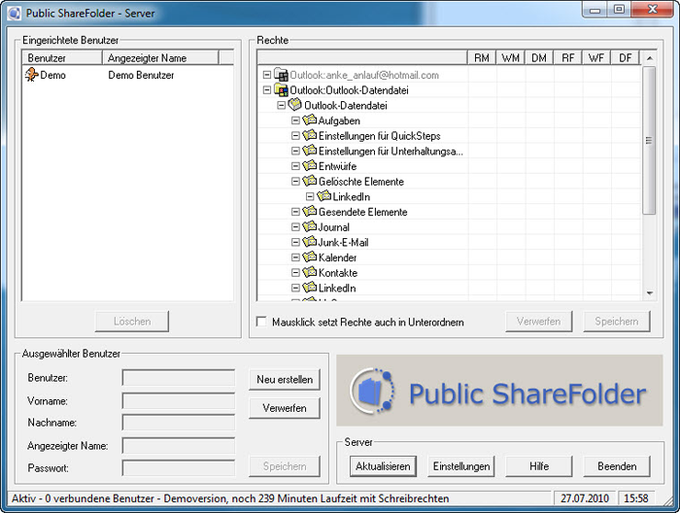Click the WF rights column header
The image size is (680, 513).
click(x=596, y=58)
